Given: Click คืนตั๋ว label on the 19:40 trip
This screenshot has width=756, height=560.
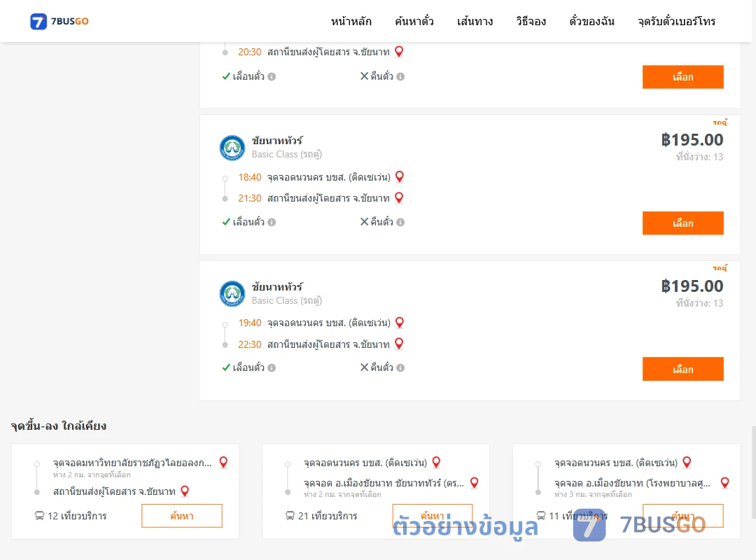Looking at the screenshot, I should point(381,367).
